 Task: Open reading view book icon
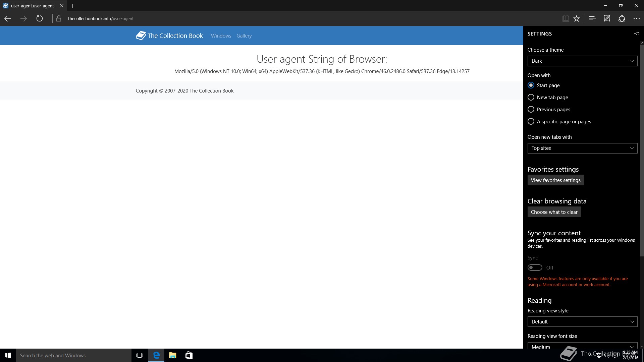(566, 19)
